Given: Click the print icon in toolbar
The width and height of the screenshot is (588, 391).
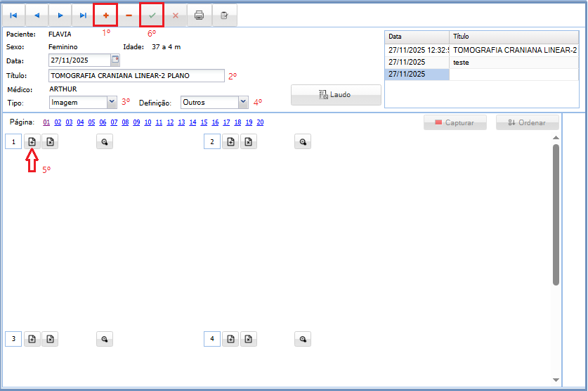Looking at the screenshot, I should 199,15.
